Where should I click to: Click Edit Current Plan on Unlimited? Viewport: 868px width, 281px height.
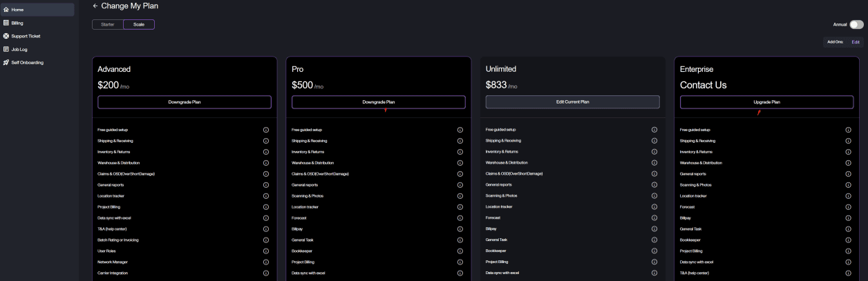point(573,102)
